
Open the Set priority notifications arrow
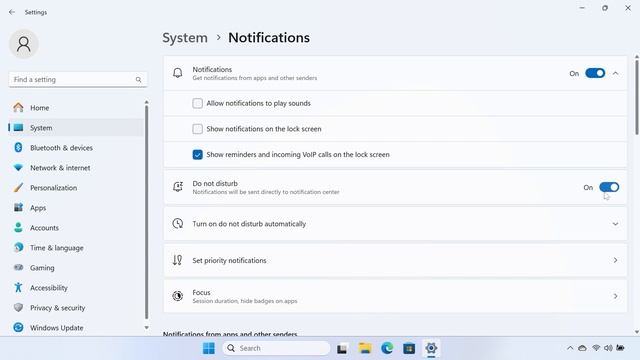pos(615,260)
